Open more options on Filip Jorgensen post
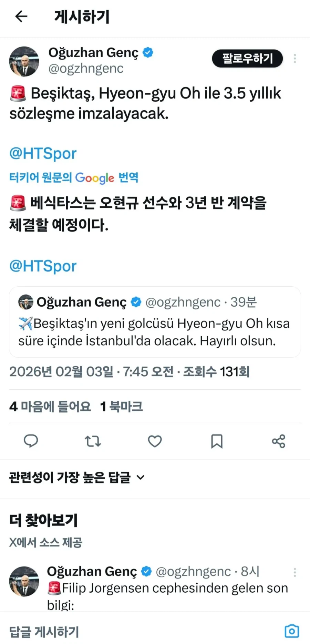Image resolution: width=310 pixels, height=644 pixels. click(295, 572)
